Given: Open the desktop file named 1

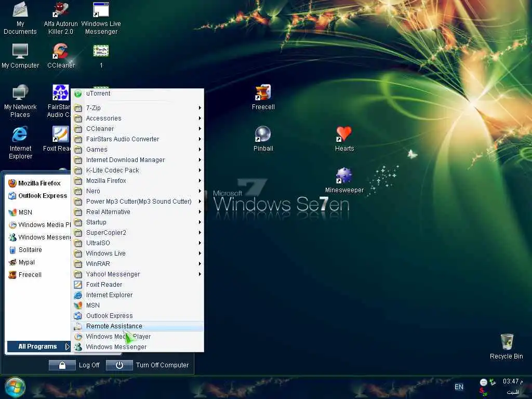Looking at the screenshot, I should click(x=101, y=56).
